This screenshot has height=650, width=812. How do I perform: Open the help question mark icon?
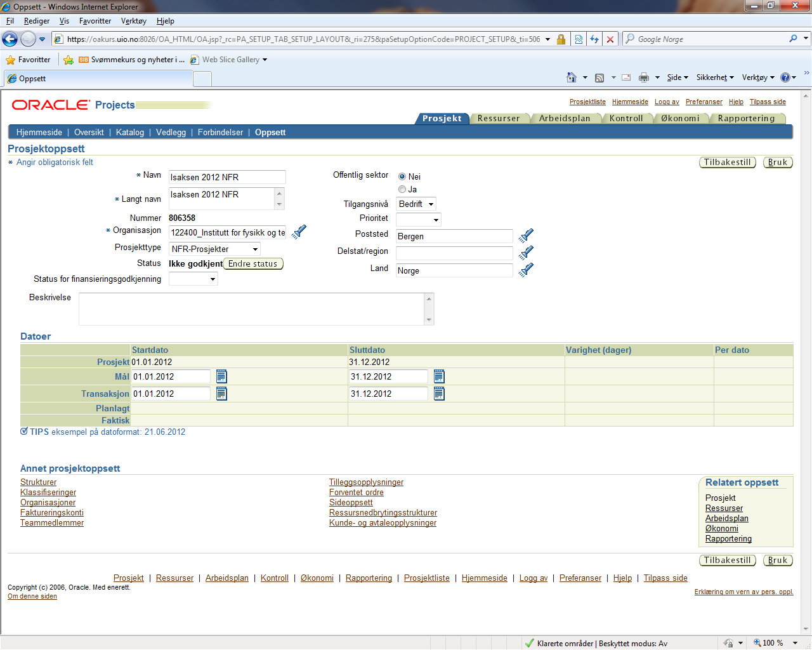click(x=785, y=77)
